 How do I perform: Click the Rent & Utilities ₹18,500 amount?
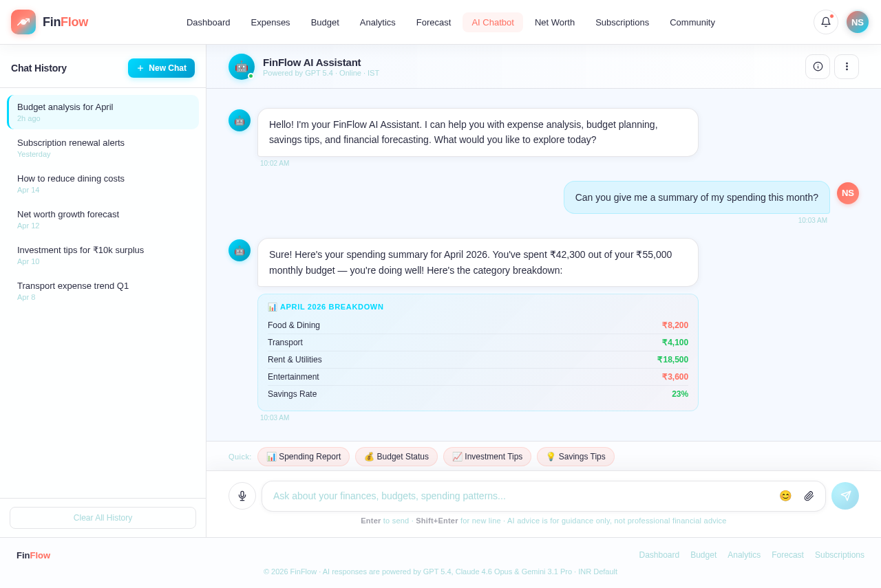coord(672,360)
